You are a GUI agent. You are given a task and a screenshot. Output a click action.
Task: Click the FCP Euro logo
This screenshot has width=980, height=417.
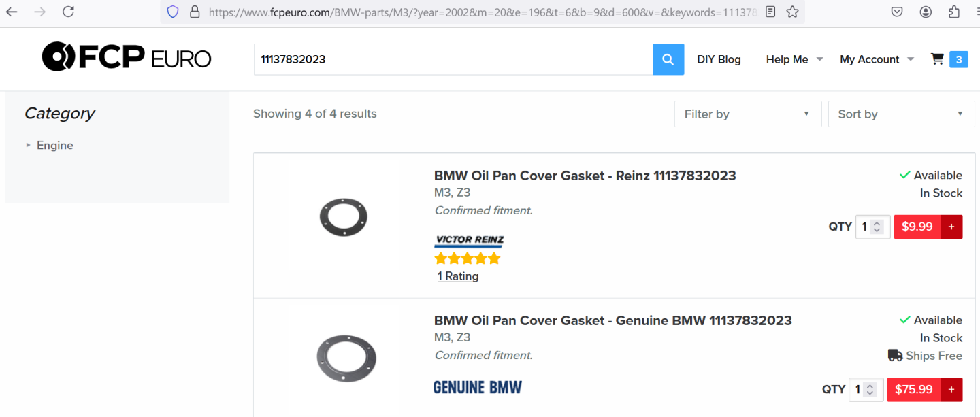127,57
